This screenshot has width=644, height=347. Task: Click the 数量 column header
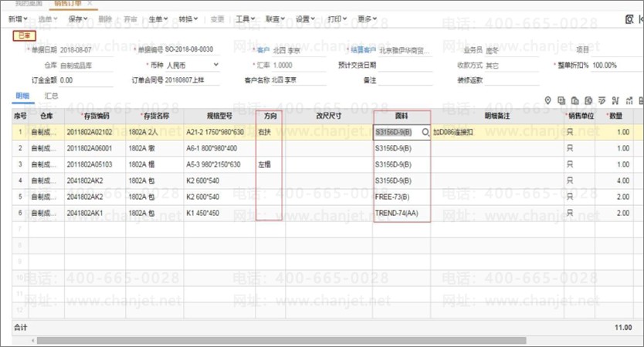(615, 116)
